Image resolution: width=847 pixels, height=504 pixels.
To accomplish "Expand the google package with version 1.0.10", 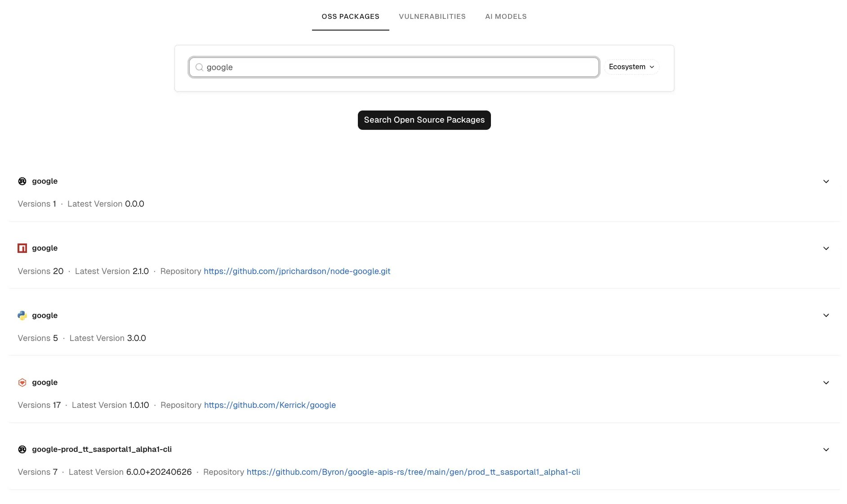I will (826, 383).
